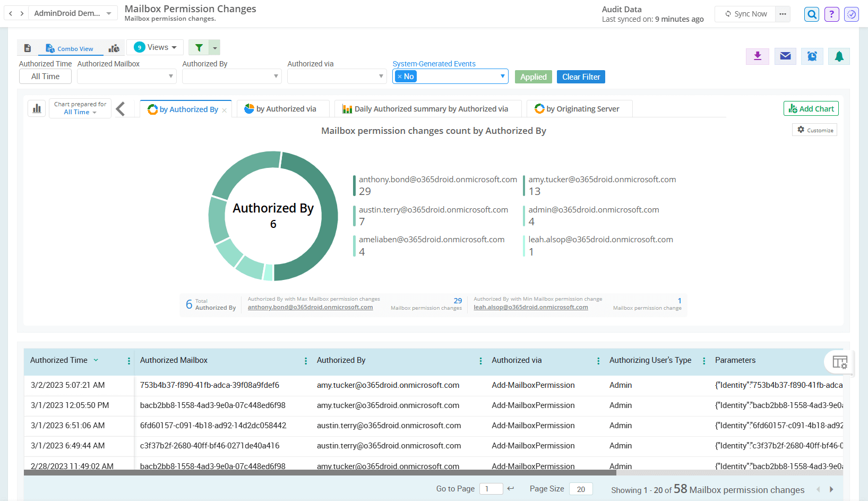
Task: Toggle the bar chart visibility button
Action: pos(37,109)
